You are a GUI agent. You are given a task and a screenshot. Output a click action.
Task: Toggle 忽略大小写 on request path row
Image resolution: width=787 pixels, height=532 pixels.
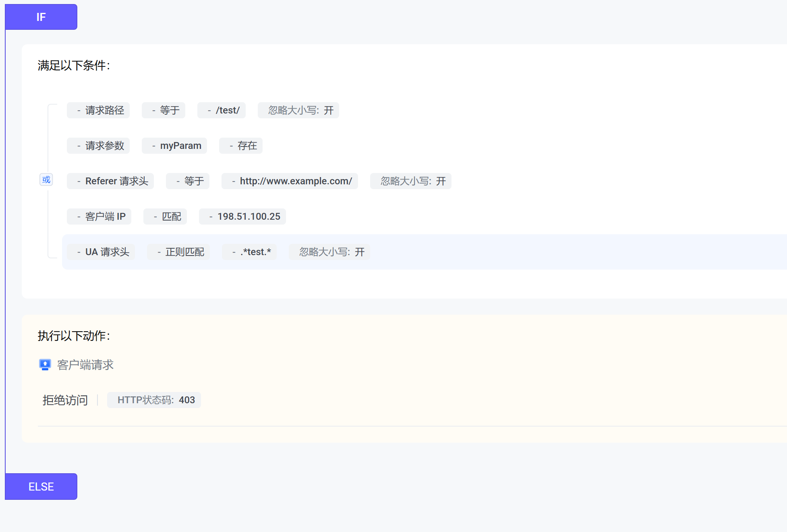(298, 110)
